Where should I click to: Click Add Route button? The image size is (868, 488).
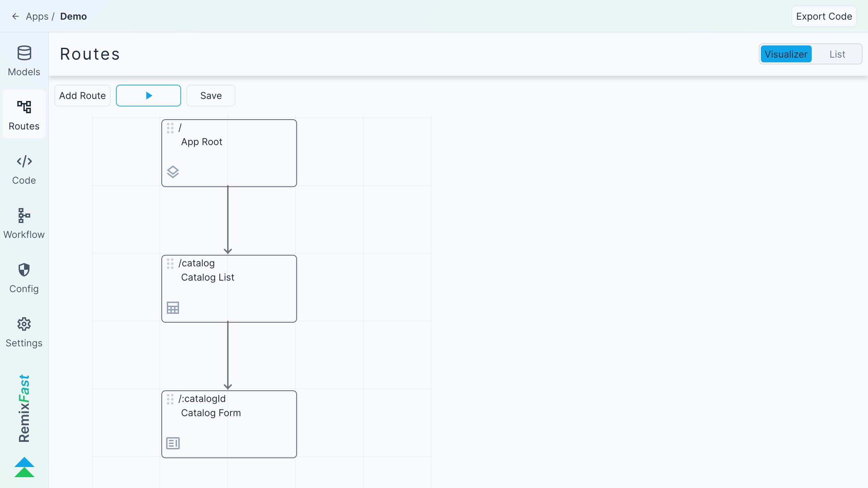[82, 95]
